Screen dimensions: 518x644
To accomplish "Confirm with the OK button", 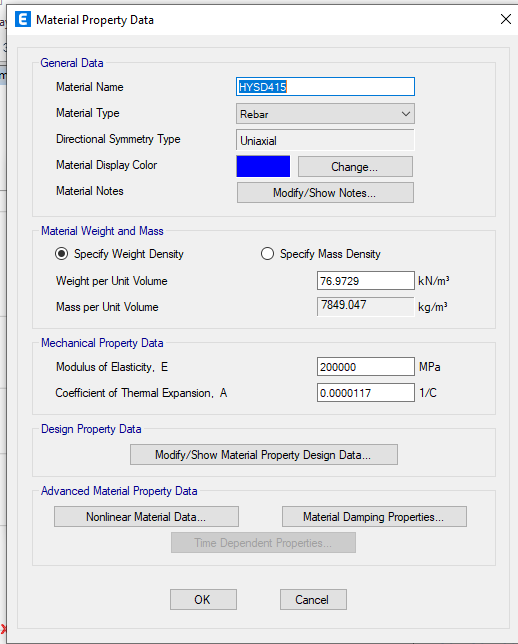I will (x=203, y=600).
